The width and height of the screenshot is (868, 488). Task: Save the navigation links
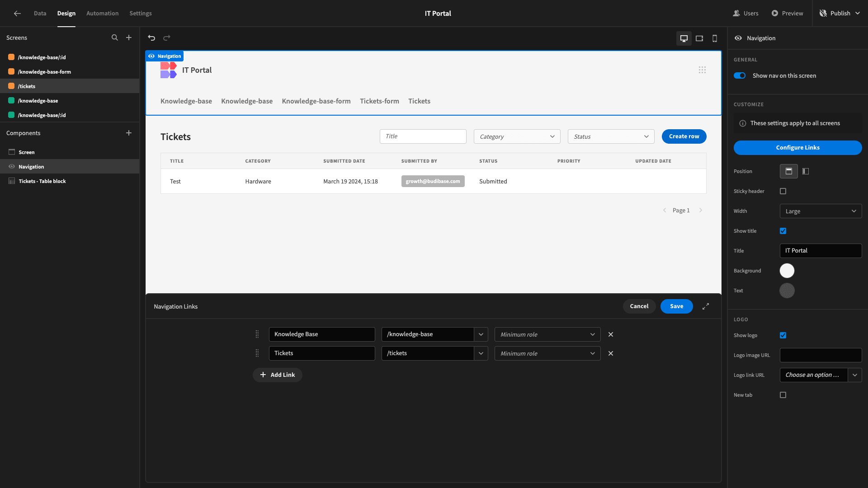[x=676, y=306]
